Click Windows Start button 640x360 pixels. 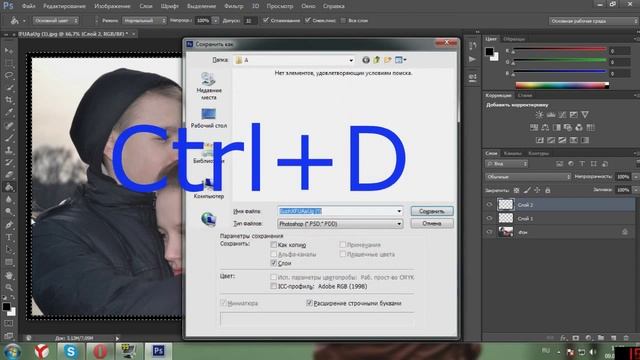12,351
